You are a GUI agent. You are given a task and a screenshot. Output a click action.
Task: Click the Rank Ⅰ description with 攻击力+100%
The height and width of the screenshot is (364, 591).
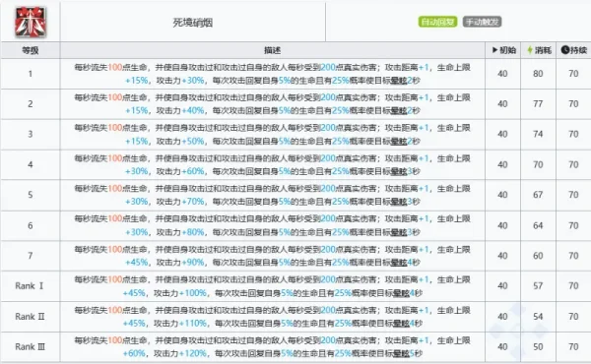(272, 286)
